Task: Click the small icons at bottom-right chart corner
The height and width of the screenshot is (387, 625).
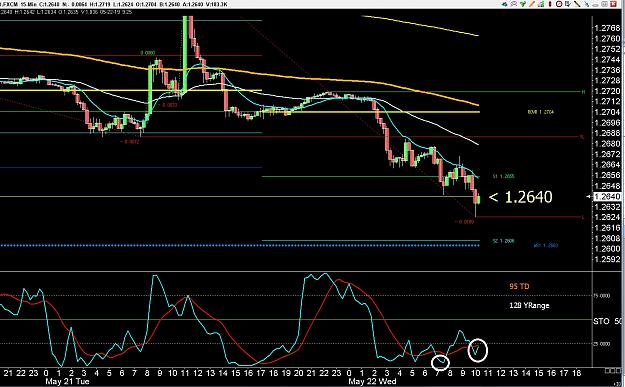Action: pos(613,371)
